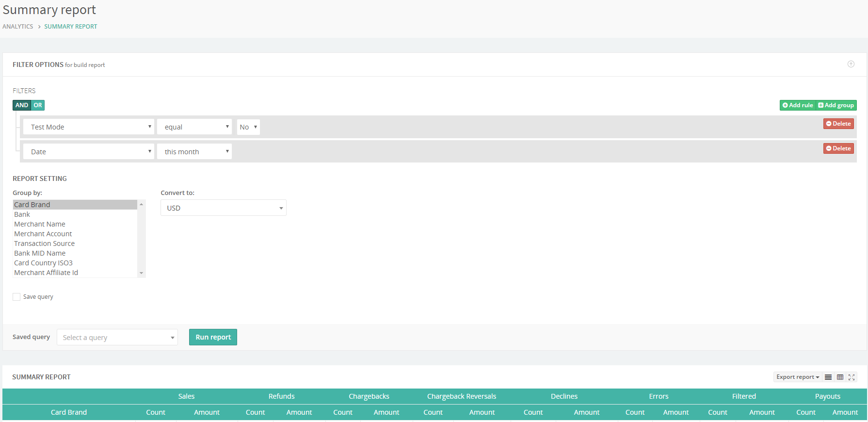
Task: Run the report
Action: [213, 337]
